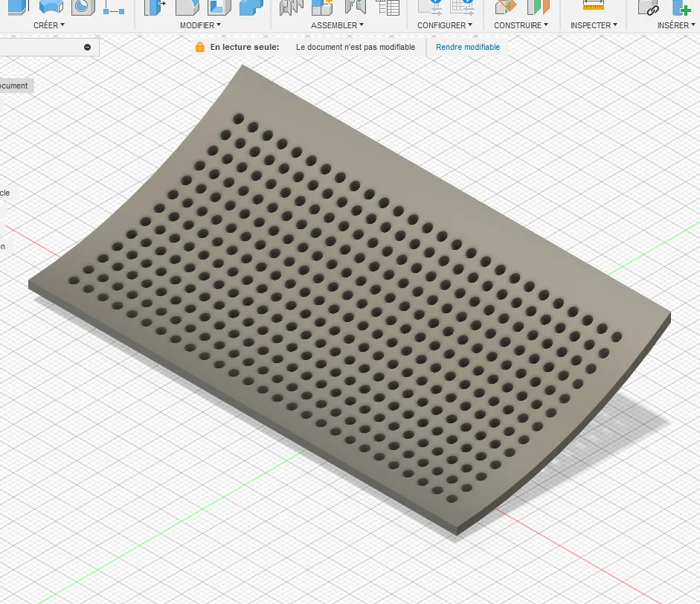Image resolution: width=700 pixels, height=604 pixels.
Task: Click the two-square pattern icon in Créer
Action: click(x=114, y=7)
